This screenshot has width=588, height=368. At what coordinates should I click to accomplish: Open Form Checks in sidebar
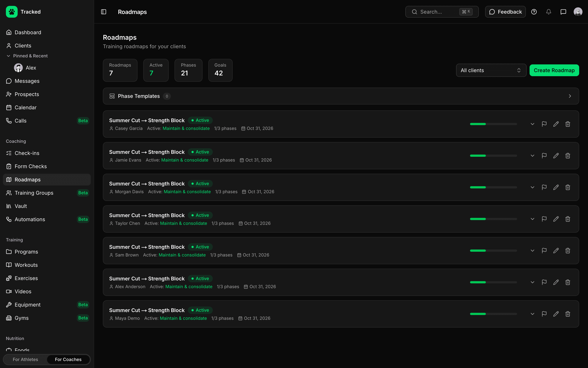pyautogui.click(x=47, y=167)
